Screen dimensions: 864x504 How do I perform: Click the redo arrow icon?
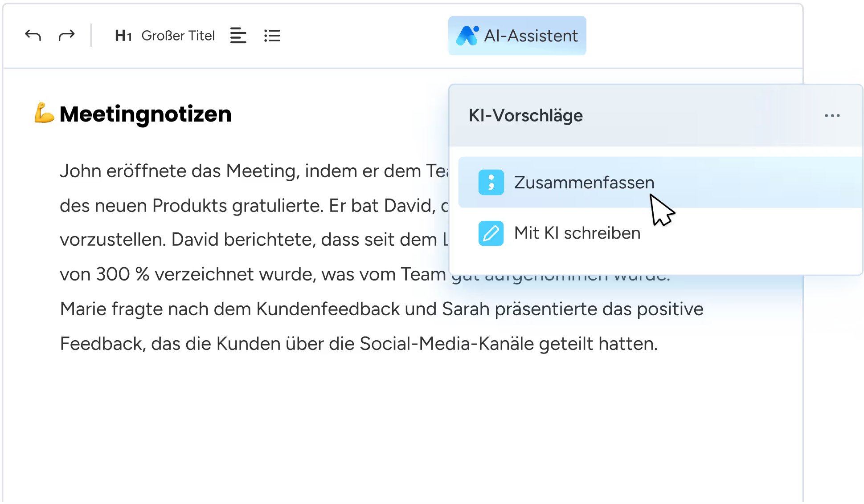[66, 35]
